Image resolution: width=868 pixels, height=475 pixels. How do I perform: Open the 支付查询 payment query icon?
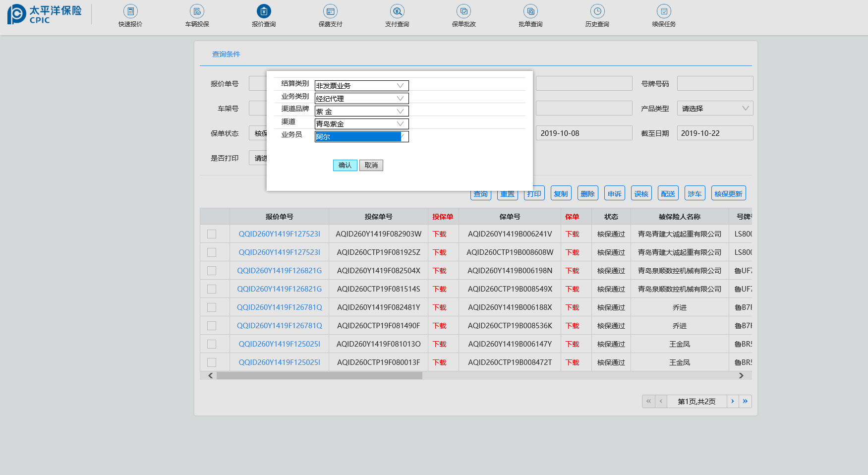tap(397, 11)
